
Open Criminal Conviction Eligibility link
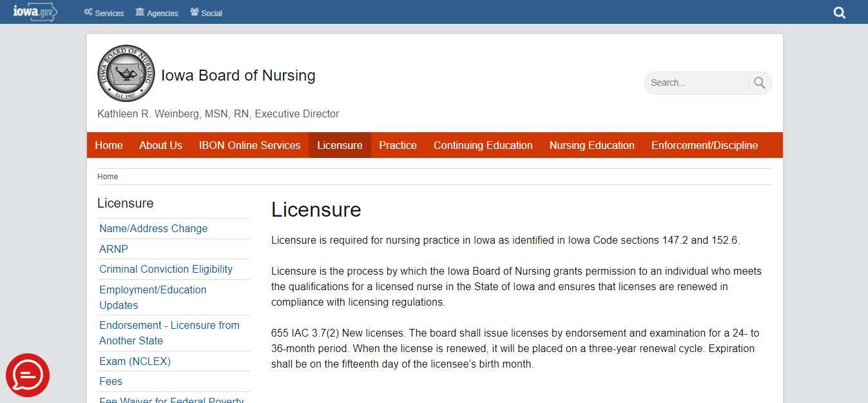(x=166, y=269)
